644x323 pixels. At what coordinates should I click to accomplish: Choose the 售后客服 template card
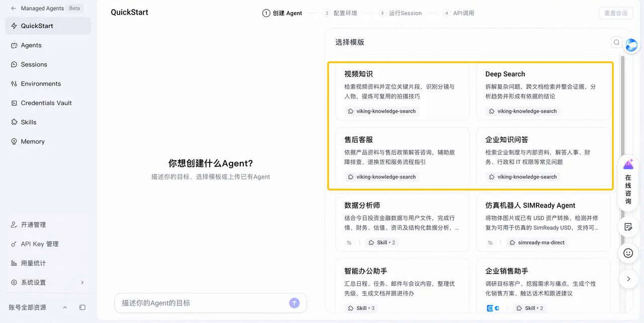point(402,157)
